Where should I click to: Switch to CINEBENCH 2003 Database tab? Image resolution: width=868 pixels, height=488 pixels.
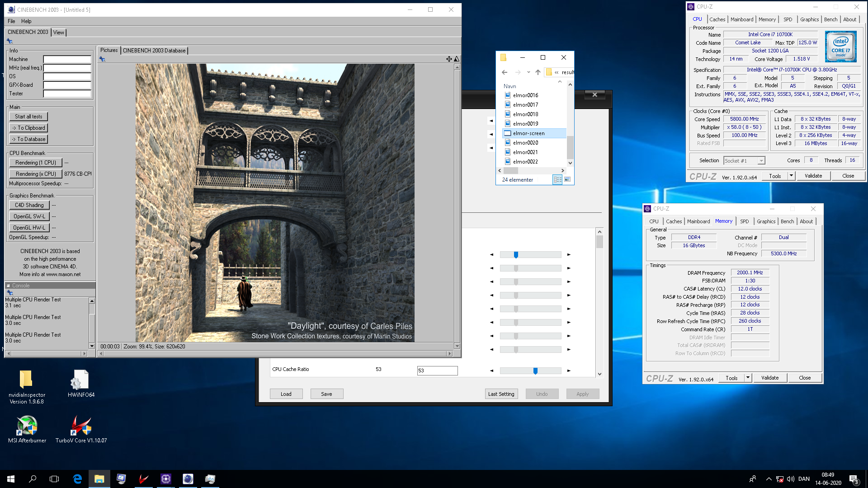point(154,51)
